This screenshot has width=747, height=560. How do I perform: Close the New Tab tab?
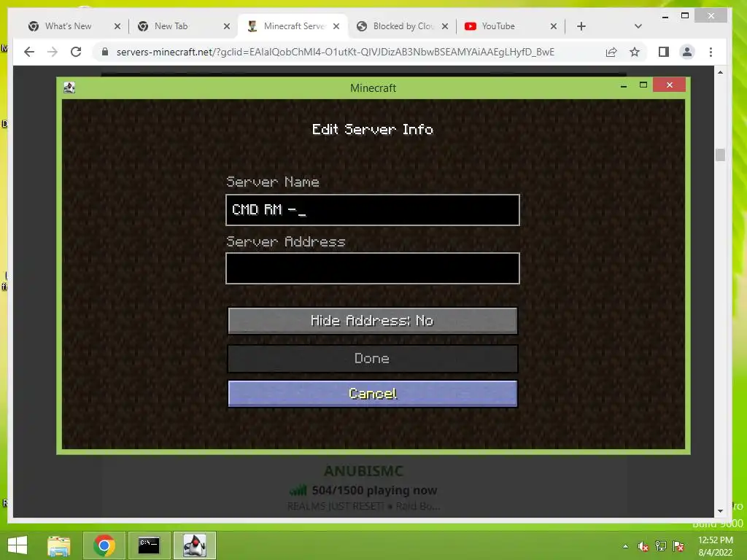pyautogui.click(x=227, y=26)
